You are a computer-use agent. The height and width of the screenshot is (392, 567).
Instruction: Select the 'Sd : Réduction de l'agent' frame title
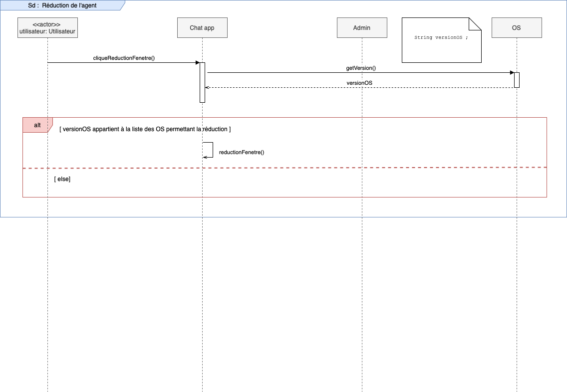pyautogui.click(x=62, y=5)
